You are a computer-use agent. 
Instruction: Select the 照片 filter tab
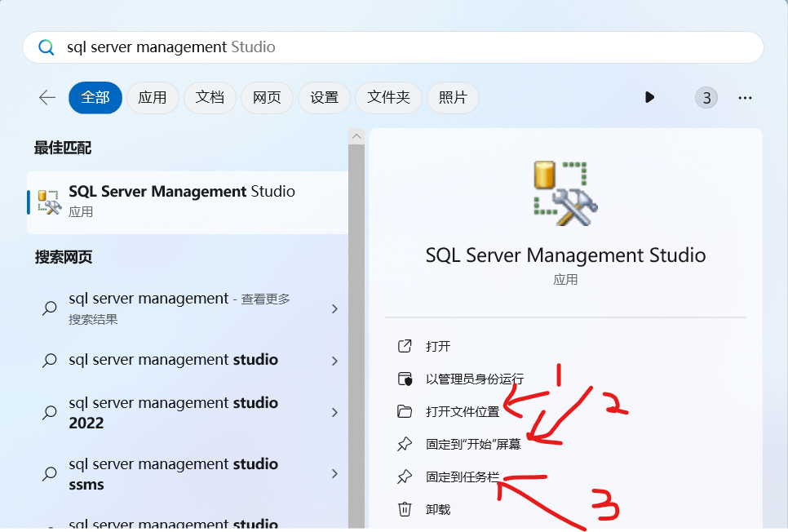[453, 98]
